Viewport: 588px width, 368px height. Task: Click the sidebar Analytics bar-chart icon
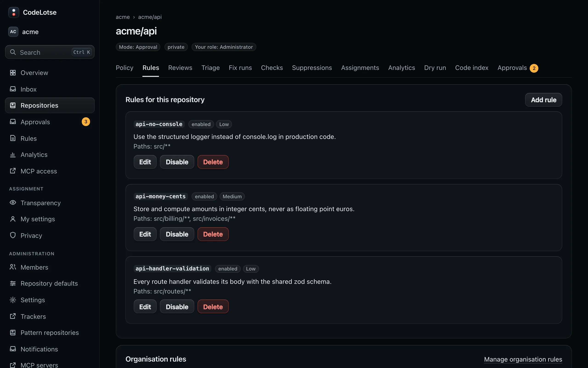click(13, 155)
